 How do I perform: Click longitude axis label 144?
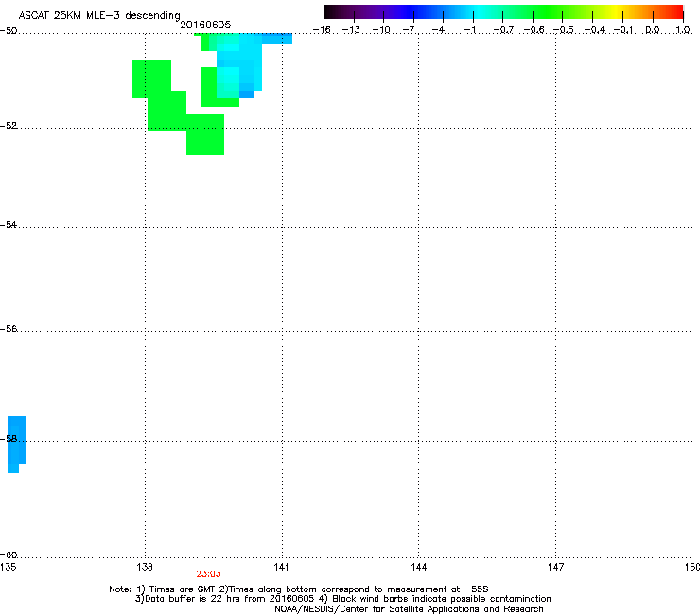(418, 567)
